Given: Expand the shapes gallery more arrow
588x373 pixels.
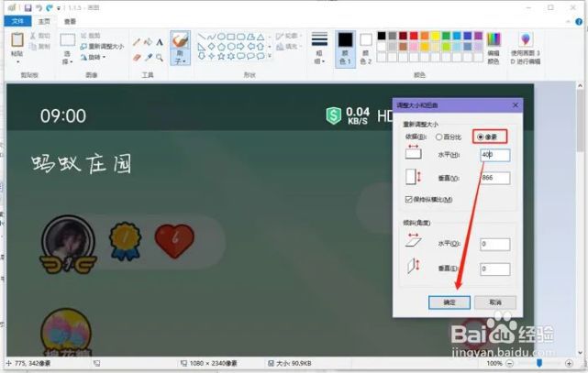Looking at the screenshot, I should click(x=270, y=56).
